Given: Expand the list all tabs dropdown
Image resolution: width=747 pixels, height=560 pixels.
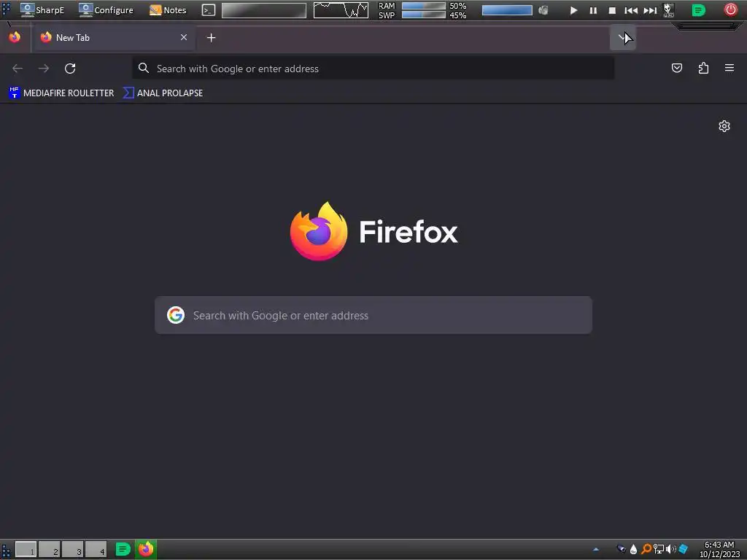Looking at the screenshot, I should [x=622, y=37].
